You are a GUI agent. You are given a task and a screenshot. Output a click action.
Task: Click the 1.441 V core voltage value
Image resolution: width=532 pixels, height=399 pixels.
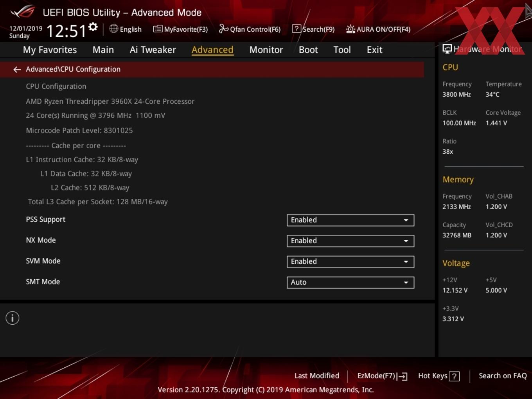point(496,123)
